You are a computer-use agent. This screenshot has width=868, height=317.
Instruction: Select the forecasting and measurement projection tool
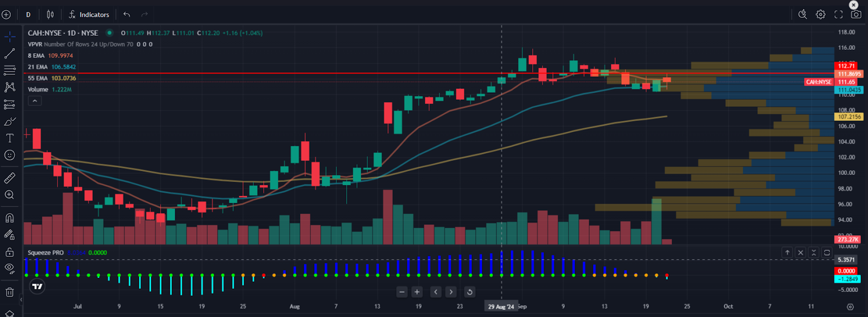[10, 104]
